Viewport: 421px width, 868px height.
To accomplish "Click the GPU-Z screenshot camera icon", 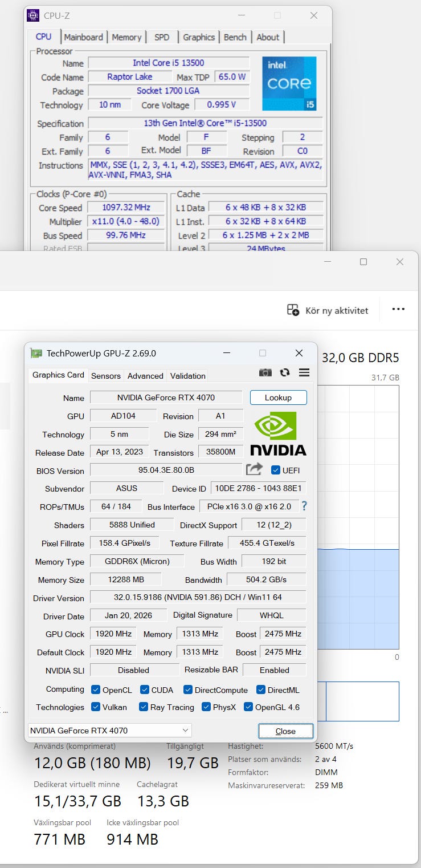I will pos(265,372).
